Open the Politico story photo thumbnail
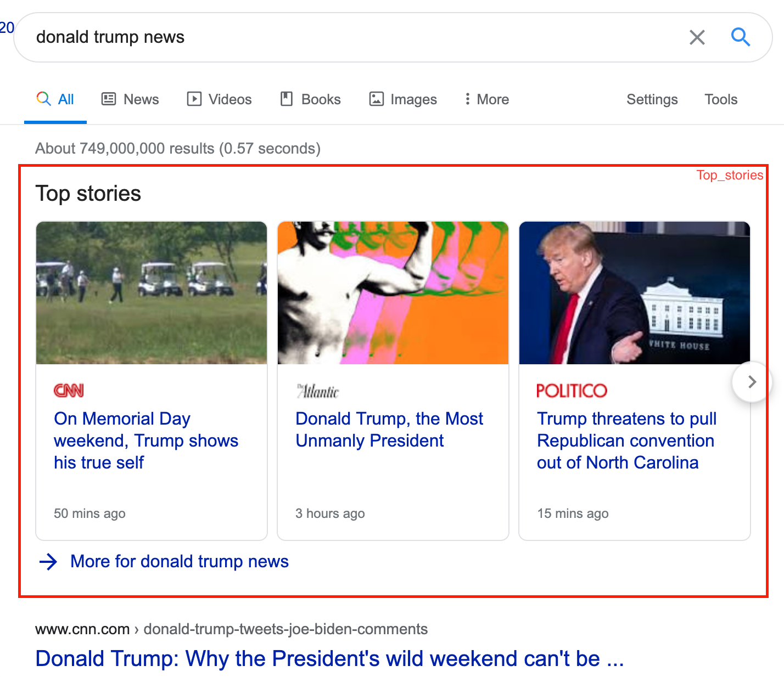This screenshot has width=784, height=677. click(x=635, y=293)
